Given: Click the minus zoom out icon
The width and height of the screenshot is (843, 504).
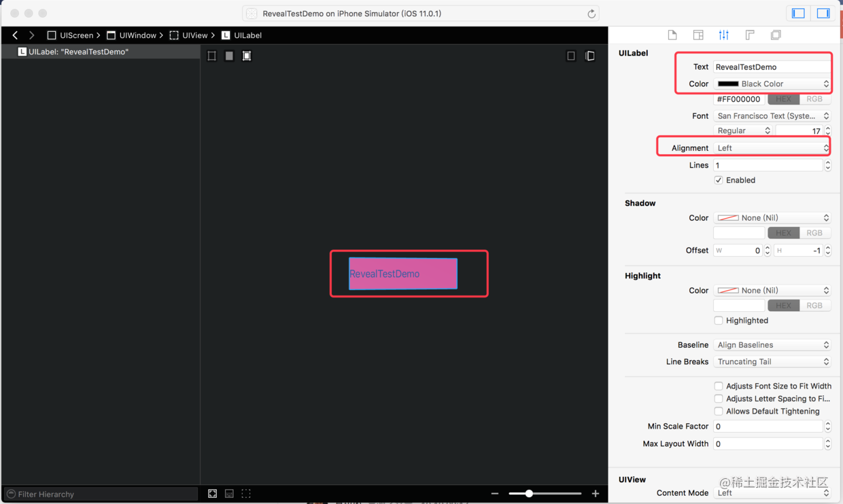Looking at the screenshot, I should 495,494.
